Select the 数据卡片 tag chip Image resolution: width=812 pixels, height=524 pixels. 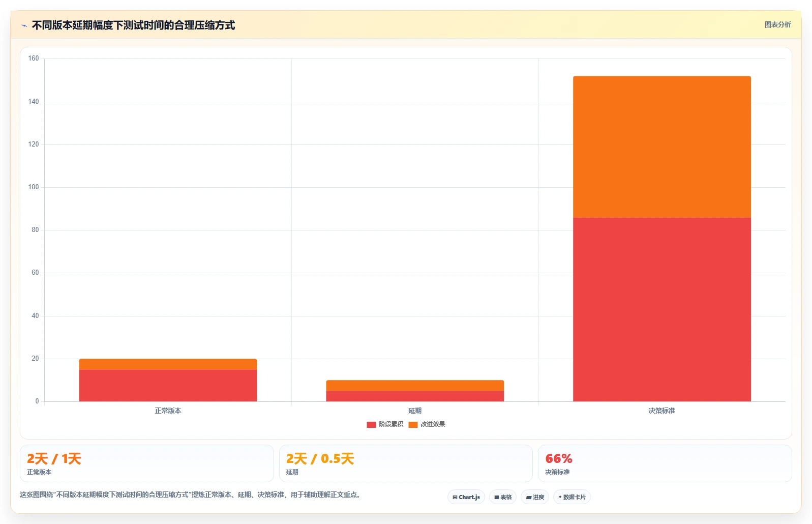pyautogui.click(x=572, y=497)
